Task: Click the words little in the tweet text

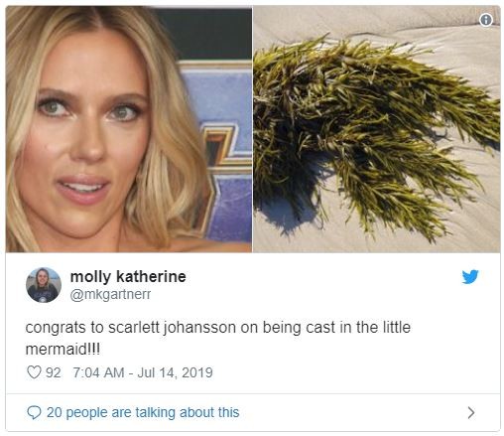Action: 397,328
